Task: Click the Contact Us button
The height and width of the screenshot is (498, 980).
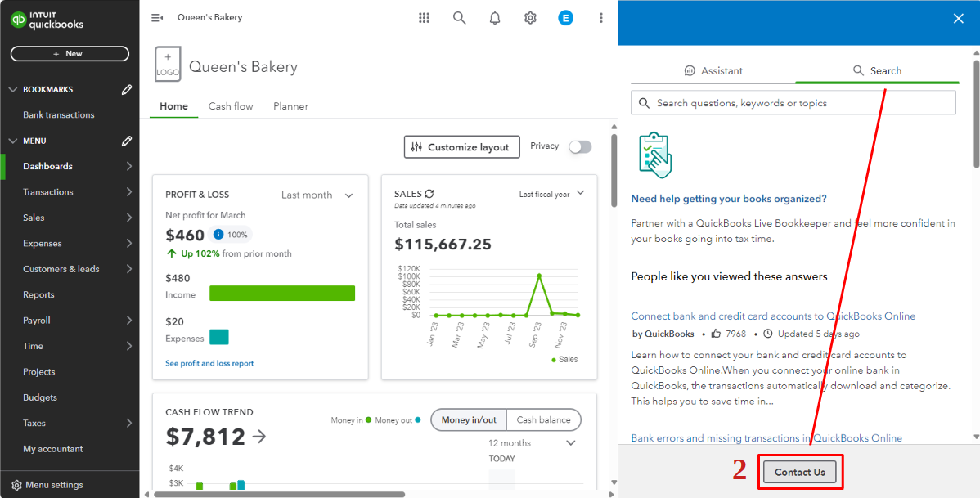Action: [800, 471]
